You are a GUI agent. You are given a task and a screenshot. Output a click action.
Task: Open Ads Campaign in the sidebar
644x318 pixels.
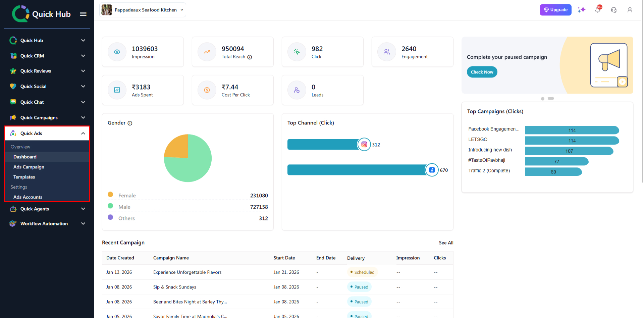point(29,167)
